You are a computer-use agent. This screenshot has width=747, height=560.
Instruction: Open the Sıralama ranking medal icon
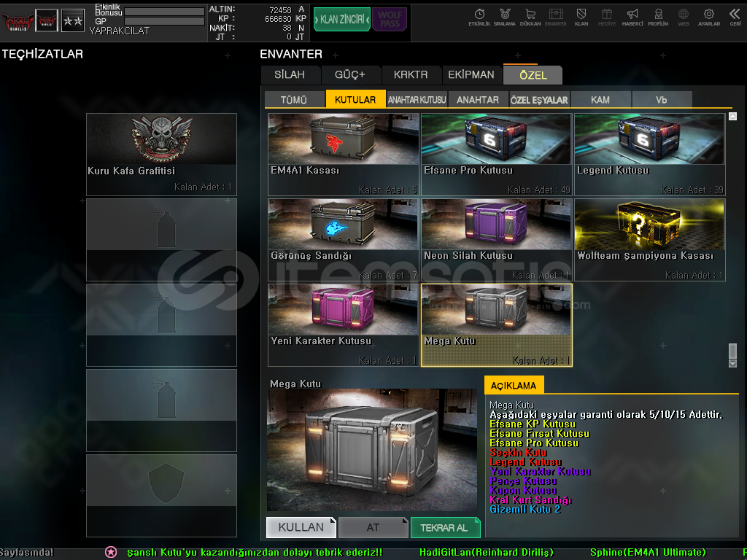[505, 17]
